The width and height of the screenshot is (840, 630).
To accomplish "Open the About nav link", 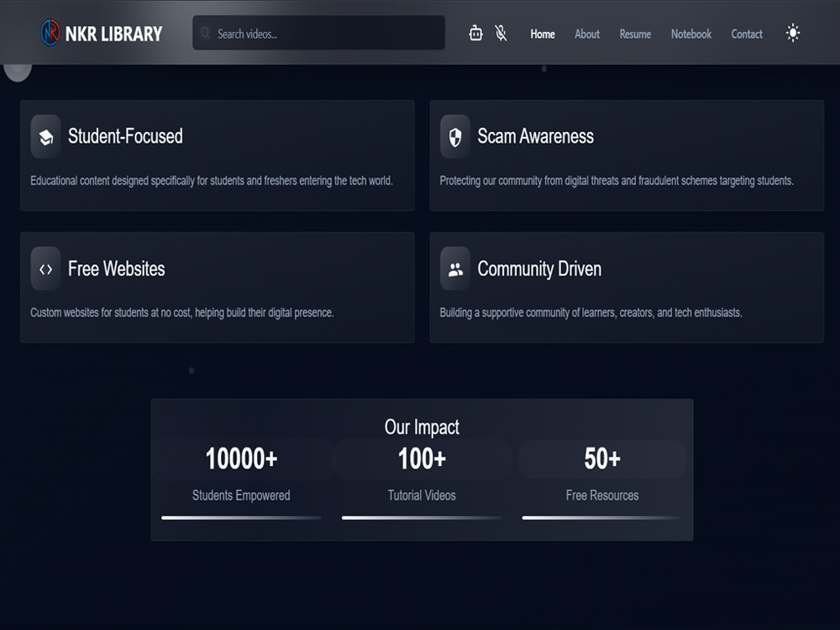I will click(587, 34).
